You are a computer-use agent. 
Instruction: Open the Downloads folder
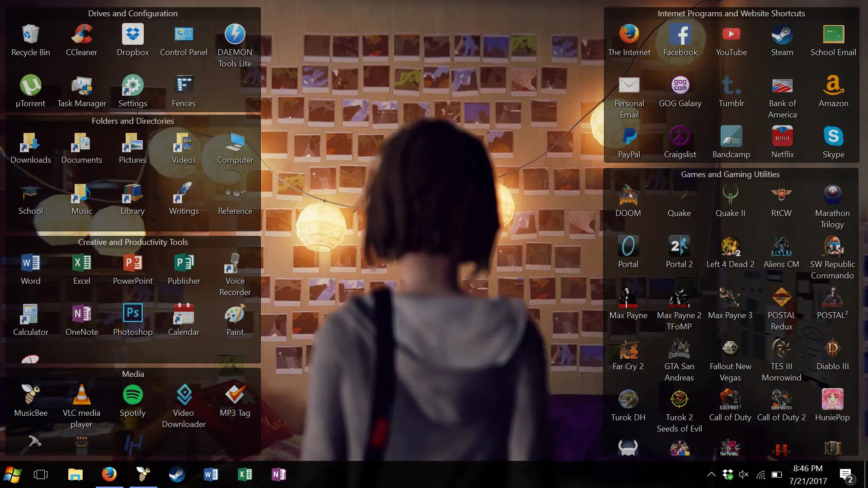30,148
